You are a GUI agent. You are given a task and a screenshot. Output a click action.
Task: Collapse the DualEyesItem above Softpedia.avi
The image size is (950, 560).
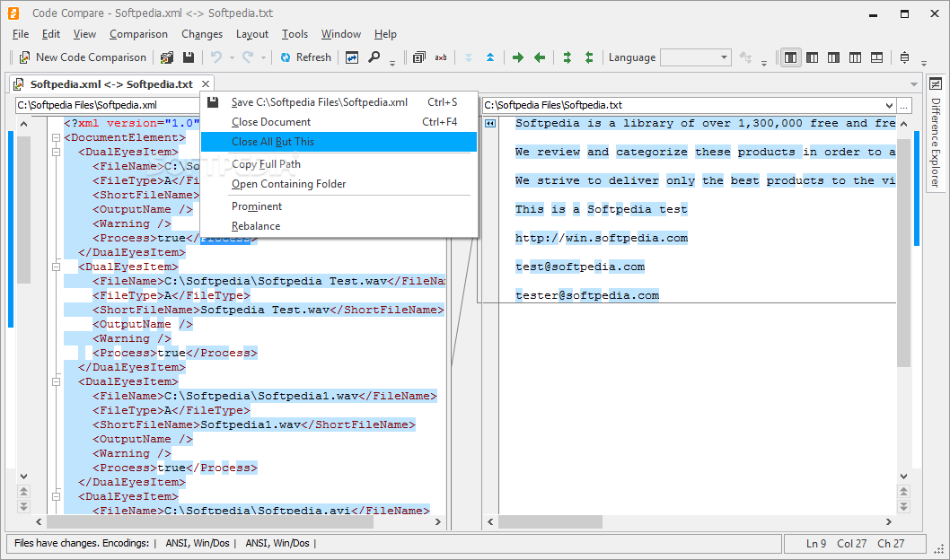click(56, 497)
